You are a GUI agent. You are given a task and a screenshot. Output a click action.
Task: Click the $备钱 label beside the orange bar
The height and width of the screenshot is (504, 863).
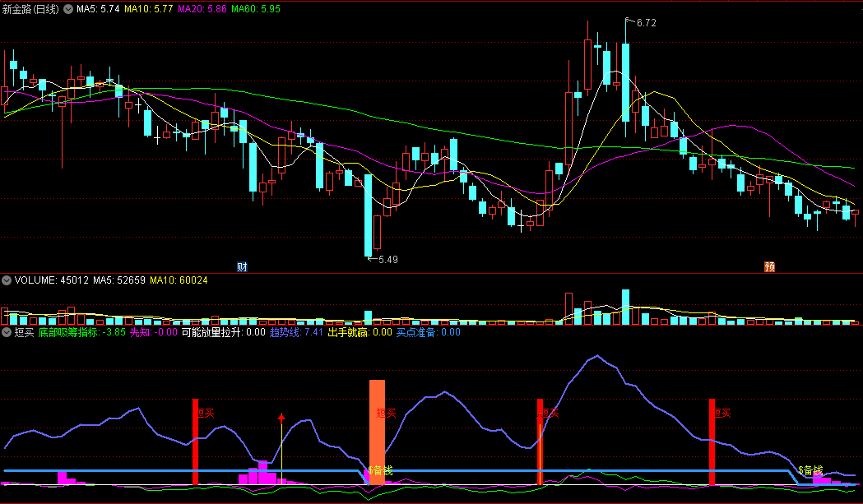point(380,470)
